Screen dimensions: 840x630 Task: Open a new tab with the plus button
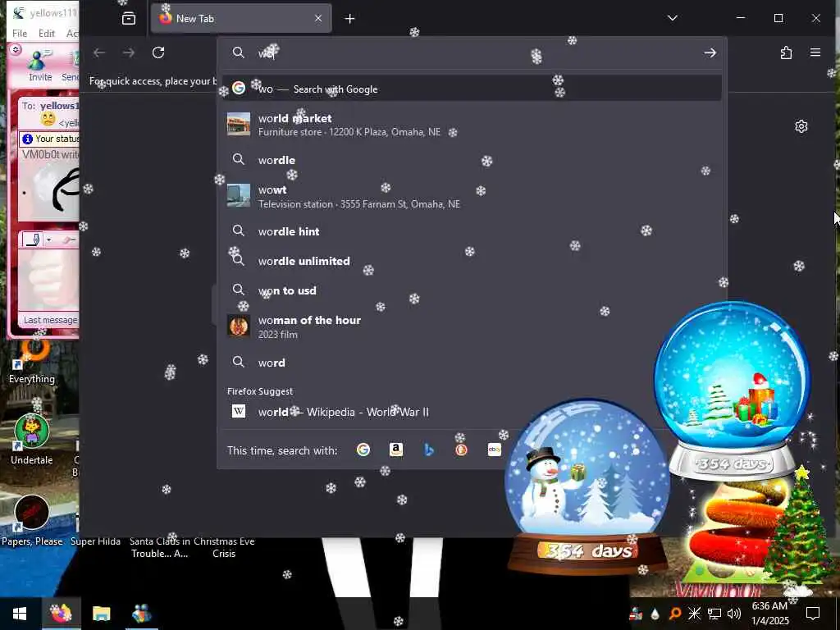349,19
